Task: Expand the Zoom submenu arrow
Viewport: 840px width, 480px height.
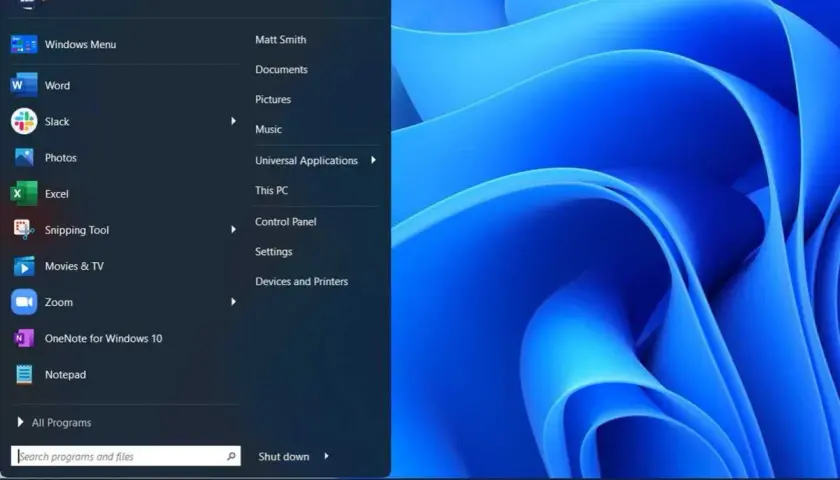Action: [233, 302]
